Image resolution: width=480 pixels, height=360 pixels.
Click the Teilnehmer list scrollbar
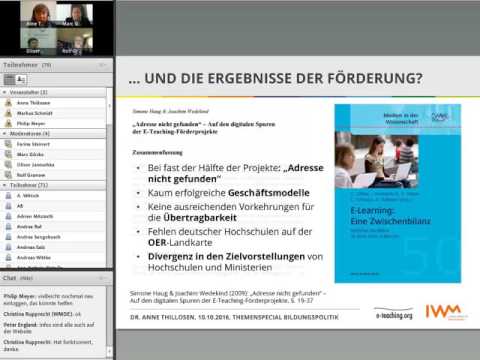(x=110, y=177)
